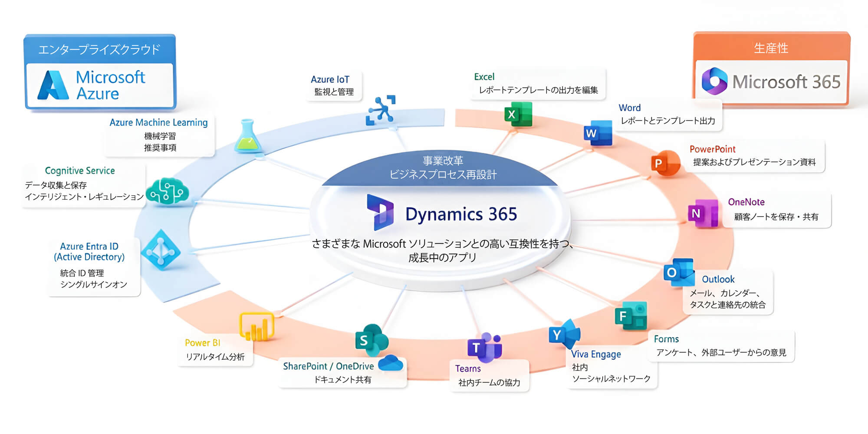
Task: Click the アンケート、外部ユーザーからの意見 text
Action: click(x=721, y=352)
